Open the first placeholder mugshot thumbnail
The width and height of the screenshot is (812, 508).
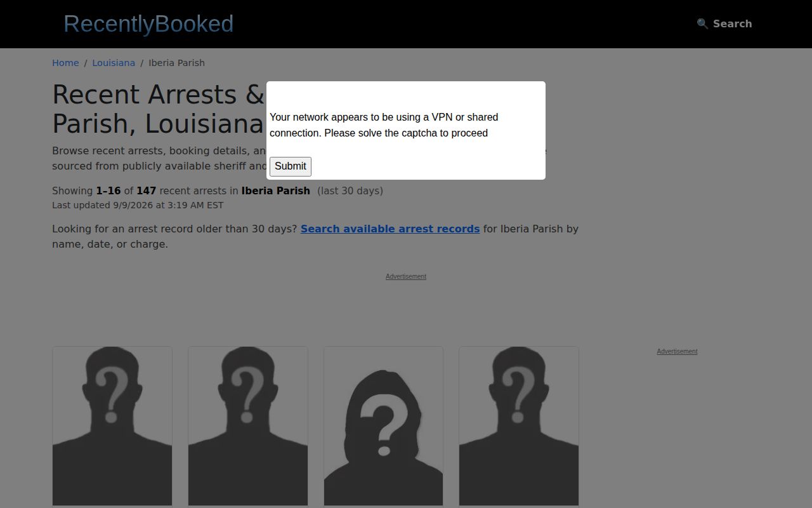tap(112, 426)
